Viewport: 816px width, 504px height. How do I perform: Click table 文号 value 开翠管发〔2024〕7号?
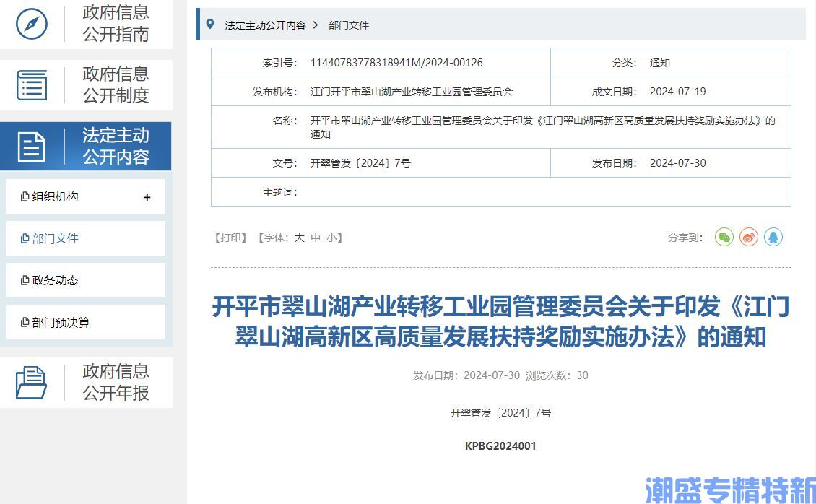[x=360, y=163]
